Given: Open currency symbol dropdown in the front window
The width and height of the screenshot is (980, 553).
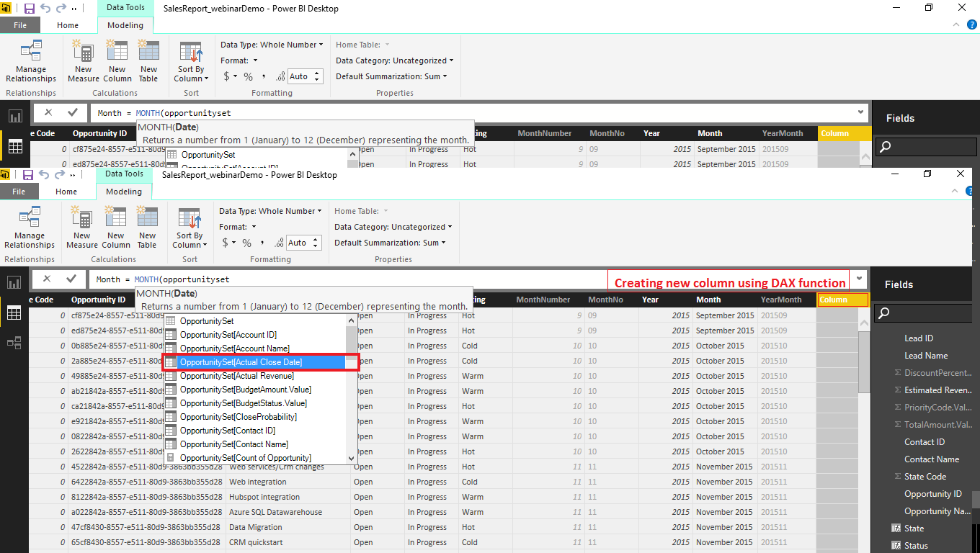Looking at the screenshot, I should [x=228, y=243].
